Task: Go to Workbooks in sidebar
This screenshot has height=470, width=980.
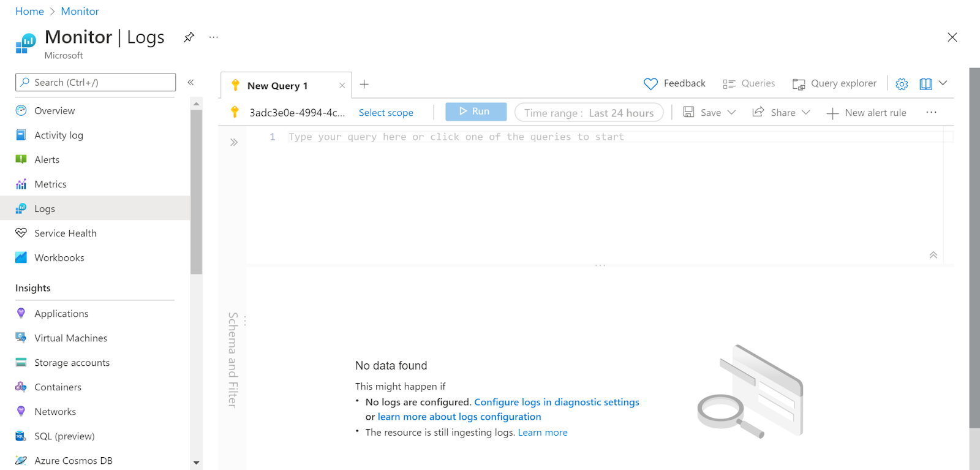Action: [x=59, y=258]
